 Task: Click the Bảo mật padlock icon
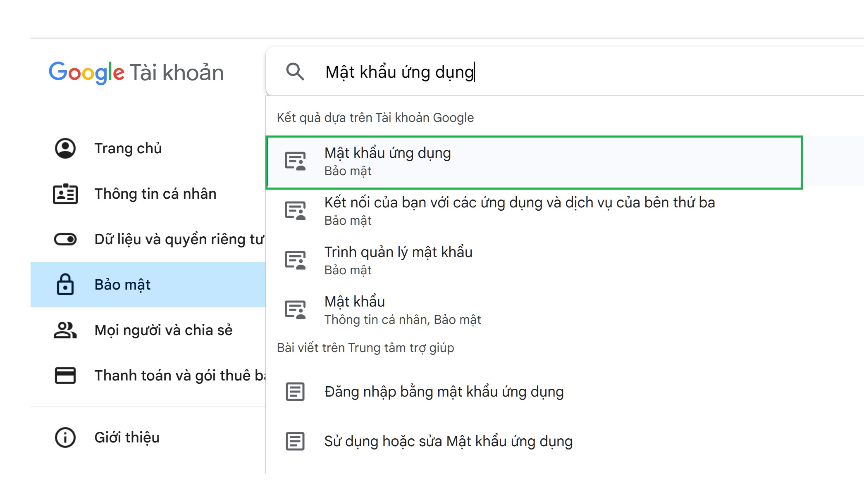point(65,285)
